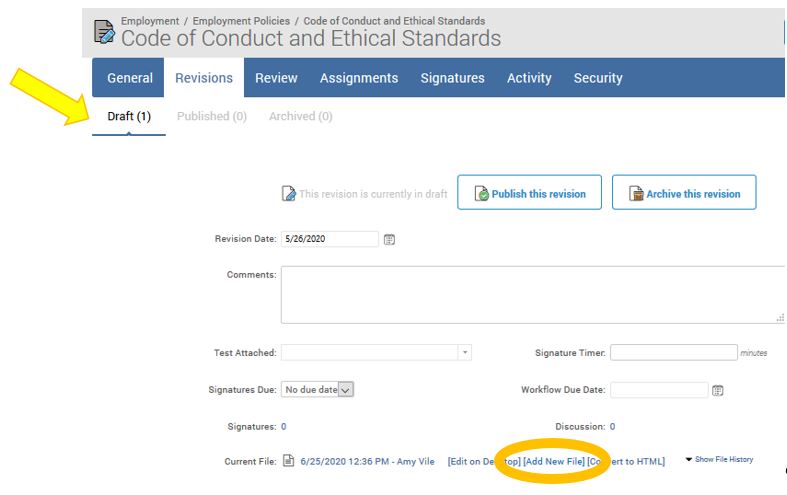Open the Workflow Due Date calendar icon

[x=717, y=390]
